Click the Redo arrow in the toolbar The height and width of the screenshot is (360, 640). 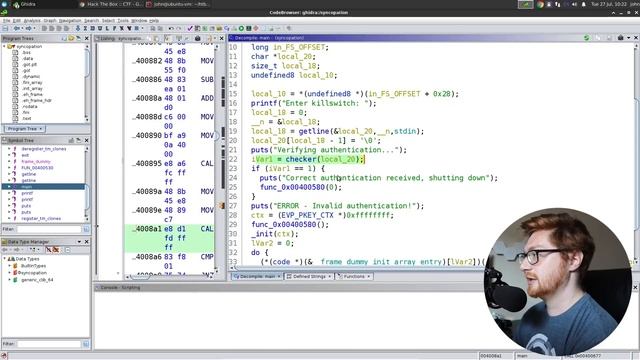178,29
